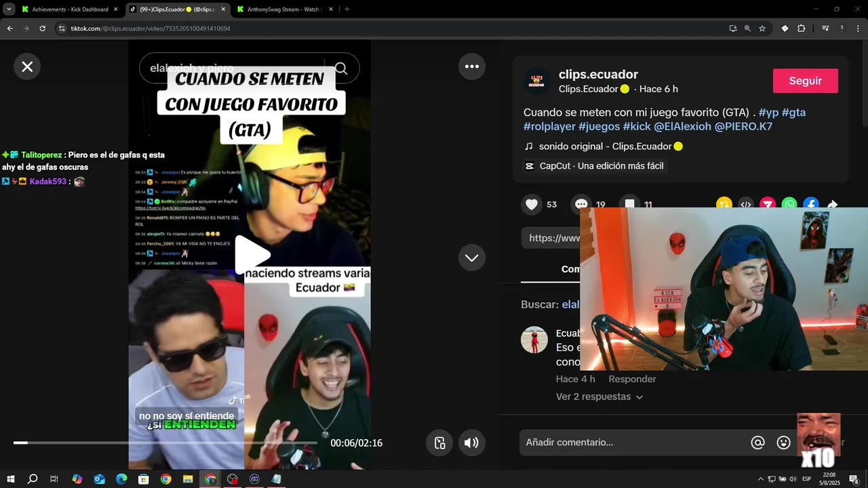Viewport: 868px width, 488px height.
Task: Open media controls music-list icon
Action: [x=825, y=28]
